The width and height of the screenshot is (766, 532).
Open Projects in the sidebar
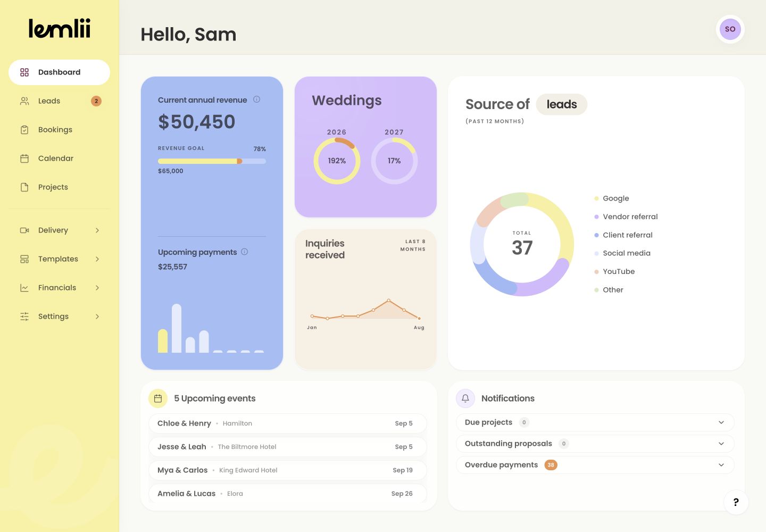coord(59,187)
